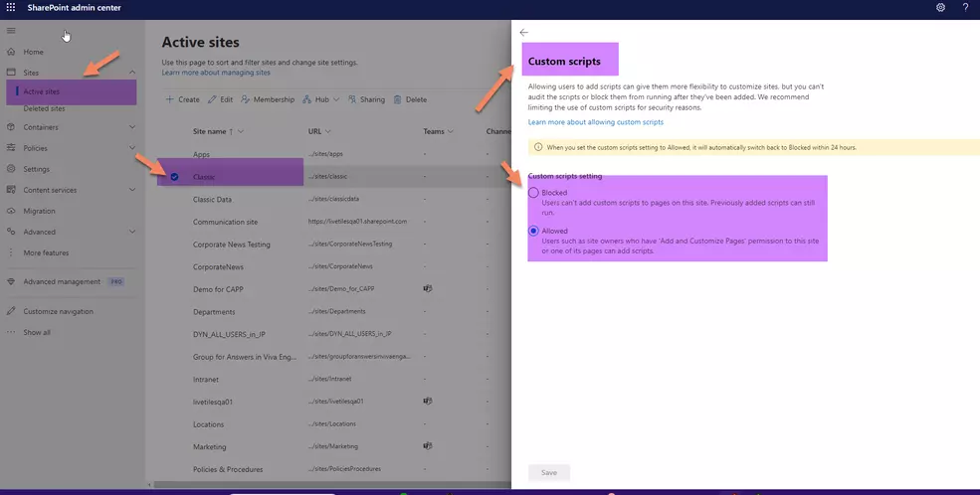Open the settings gear in header
The height and width of the screenshot is (495, 980).
(940, 8)
